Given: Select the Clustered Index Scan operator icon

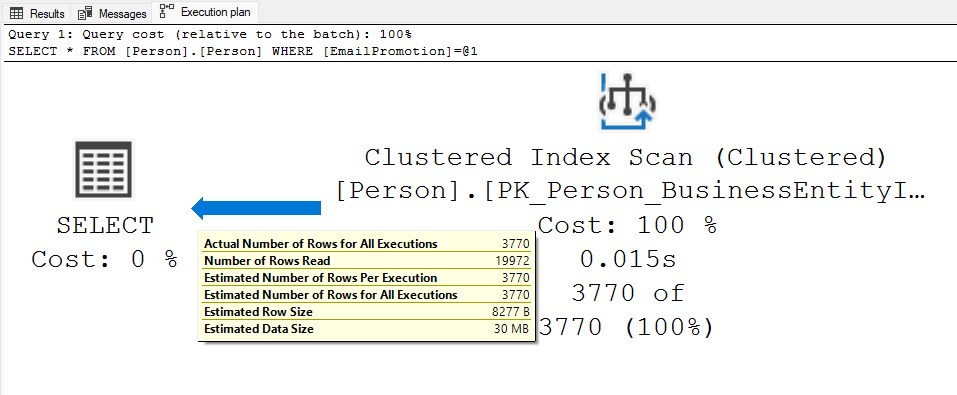Looking at the screenshot, I should [x=627, y=101].
